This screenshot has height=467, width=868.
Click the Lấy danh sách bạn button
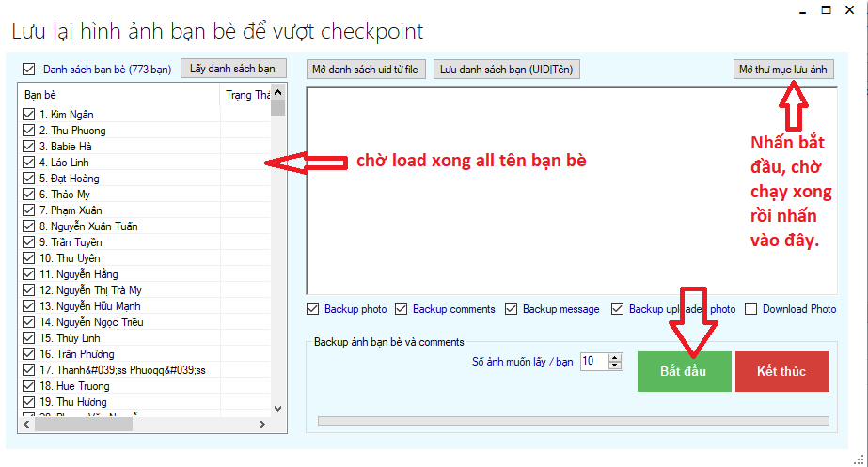tap(233, 69)
